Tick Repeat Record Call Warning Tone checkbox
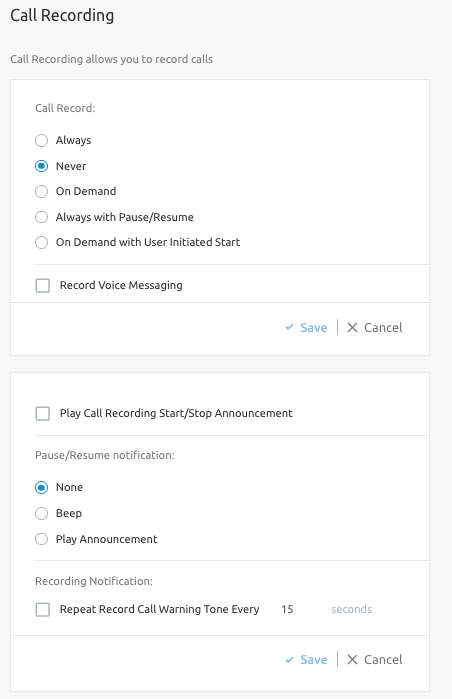 click(x=43, y=609)
